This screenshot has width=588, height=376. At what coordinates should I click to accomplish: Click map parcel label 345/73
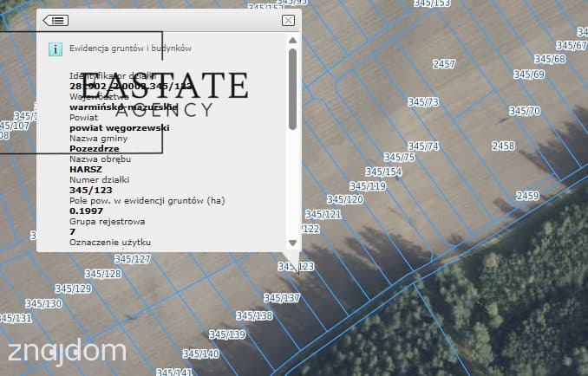click(x=423, y=102)
